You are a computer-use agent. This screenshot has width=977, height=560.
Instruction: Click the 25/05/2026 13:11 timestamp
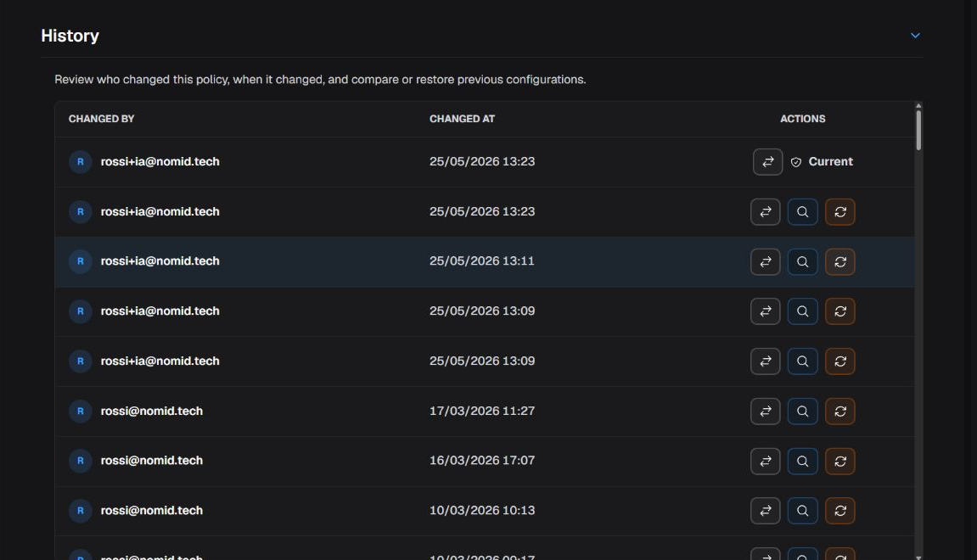click(481, 261)
